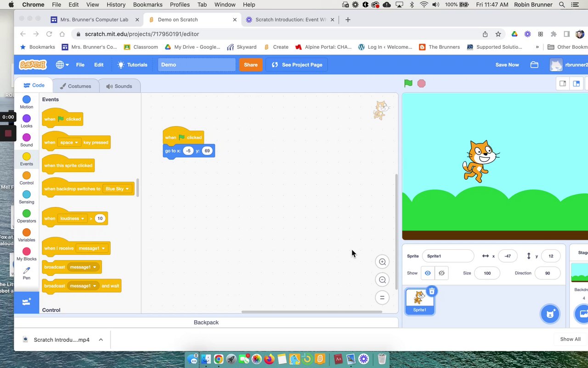The image size is (588, 368).
Task: Select the Operators block category
Action: (27, 216)
